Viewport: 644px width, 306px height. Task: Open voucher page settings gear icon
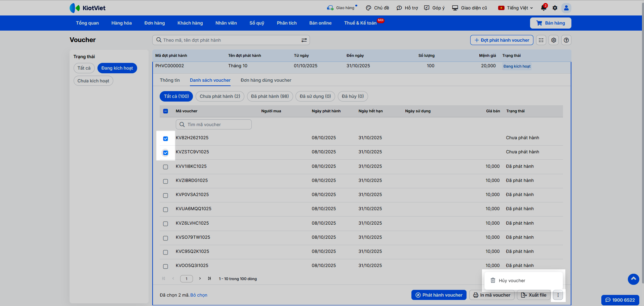pos(554,40)
